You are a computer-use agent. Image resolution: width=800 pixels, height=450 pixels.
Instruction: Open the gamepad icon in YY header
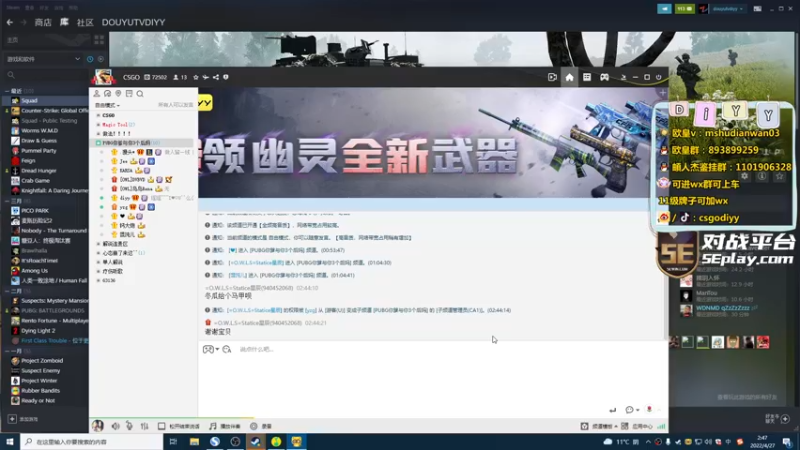pyautogui.click(x=604, y=77)
